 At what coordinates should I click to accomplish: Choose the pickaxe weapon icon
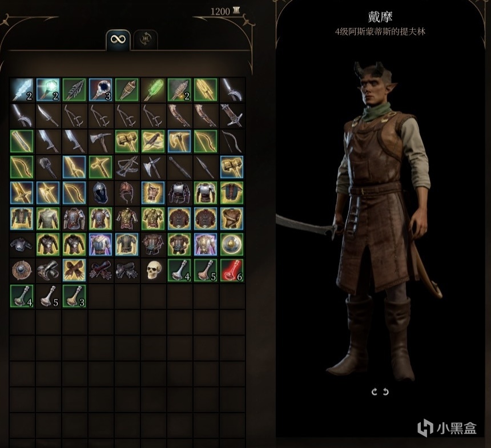pyautogui.click(x=100, y=141)
